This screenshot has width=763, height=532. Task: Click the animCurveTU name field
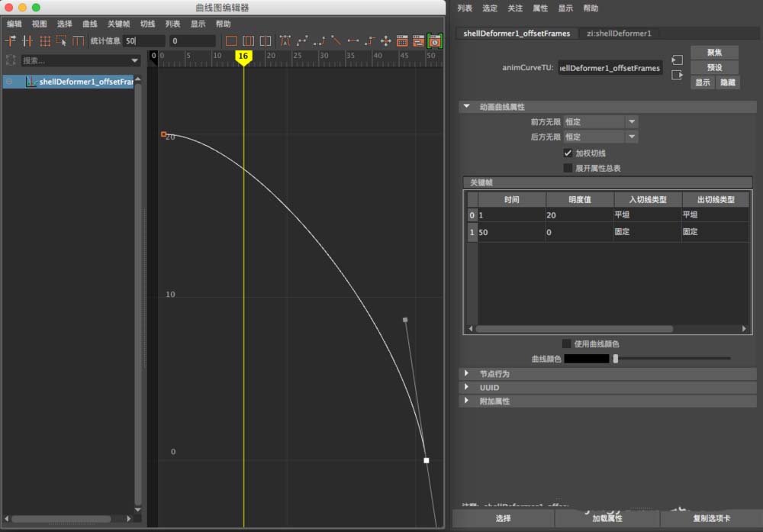tap(610, 68)
